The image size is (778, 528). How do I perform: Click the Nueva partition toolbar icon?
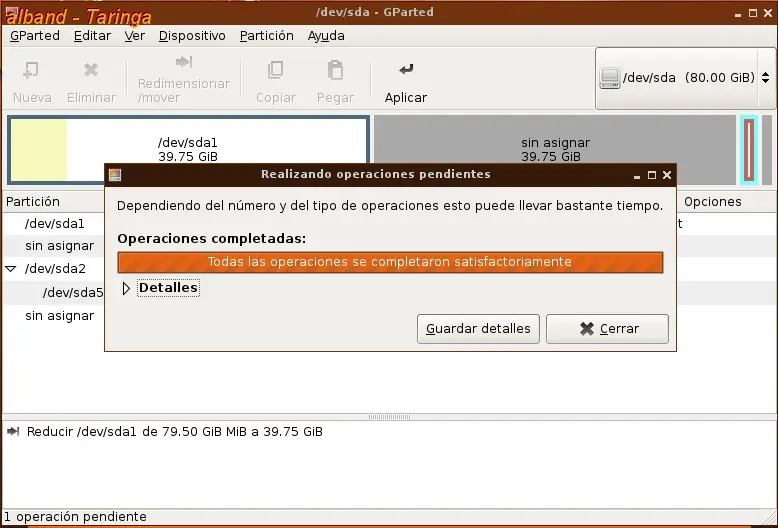[x=31, y=70]
